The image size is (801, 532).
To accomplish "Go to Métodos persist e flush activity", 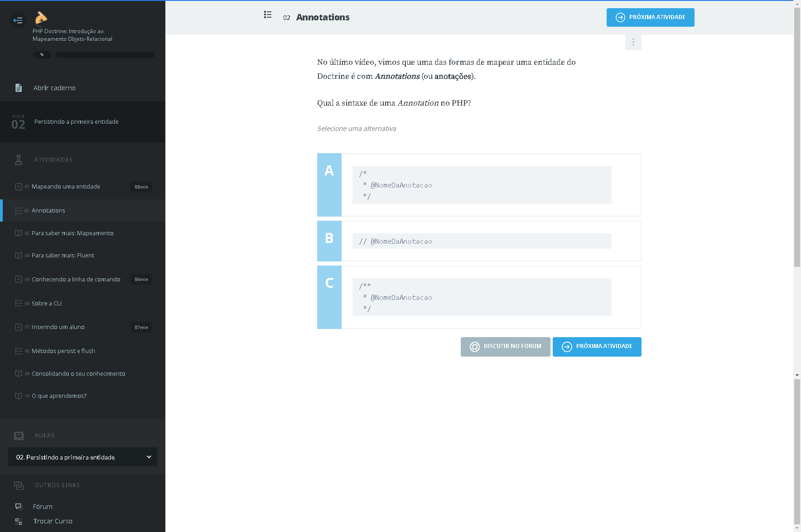I will tap(63, 351).
